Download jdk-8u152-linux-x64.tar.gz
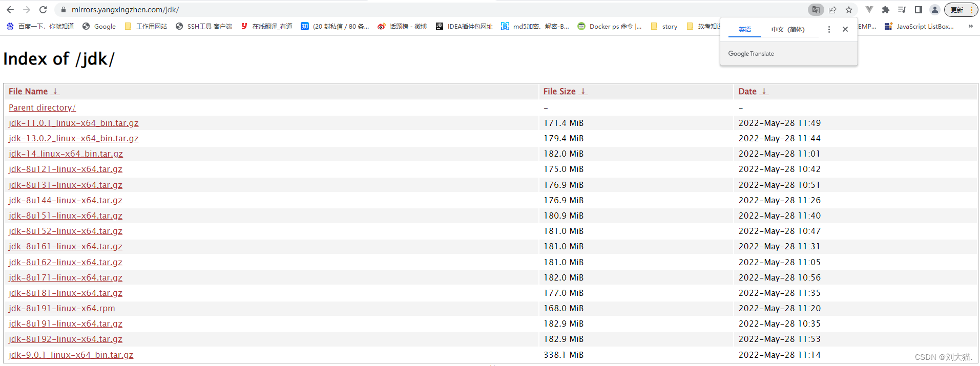The width and height of the screenshot is (980, 366). coord(66,231)
